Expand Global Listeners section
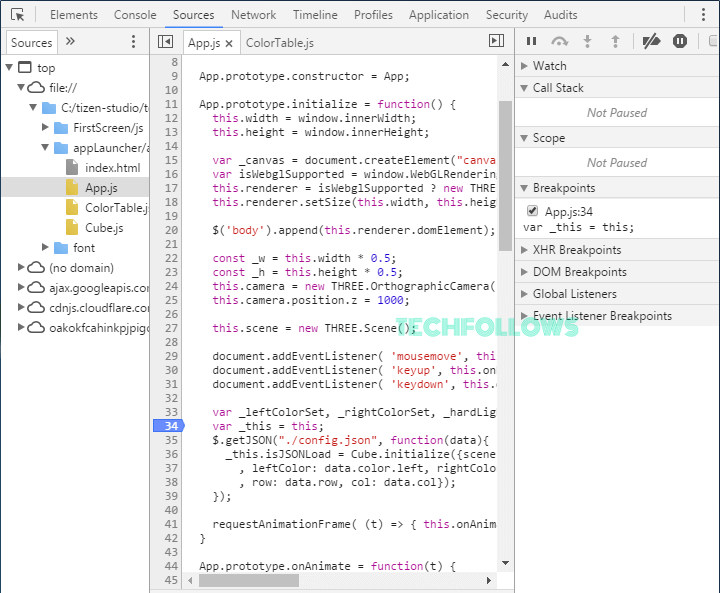 point(617,294)
